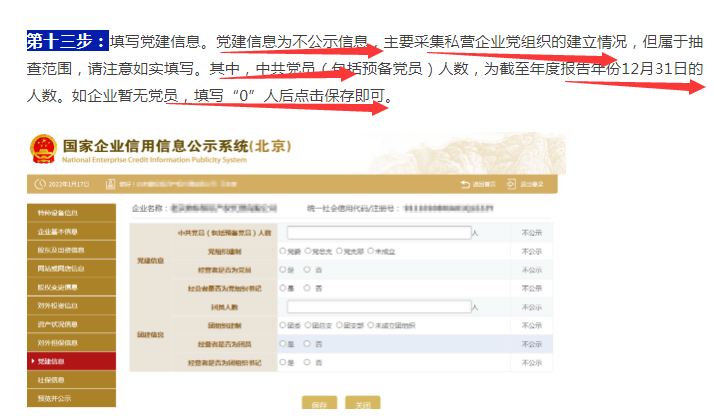Choose 是 for 经营者是否为团员
The width and height of the screenshot is (714, 420).
click(x=283, y=343)
